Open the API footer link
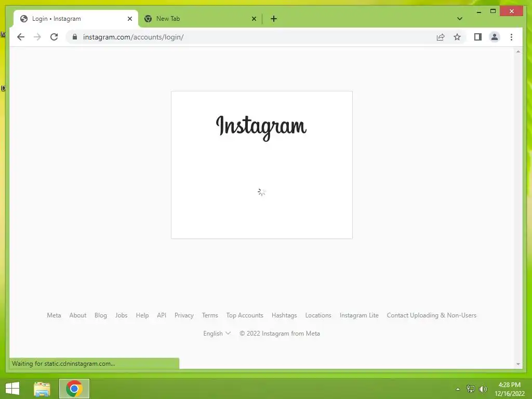This screenshot has height=399, width=532. click(162, 315)
